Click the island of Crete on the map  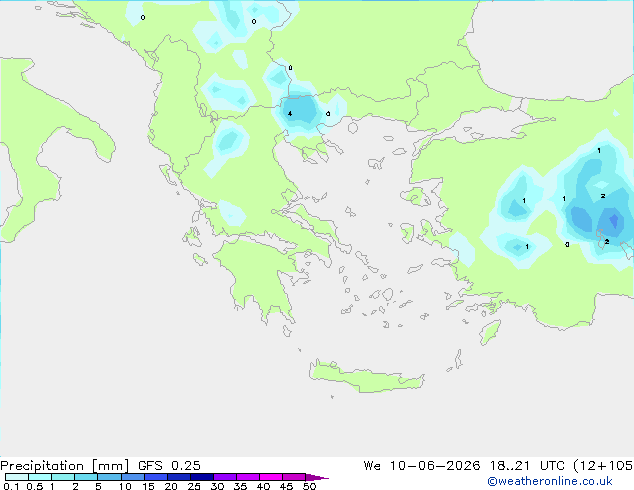366,377
